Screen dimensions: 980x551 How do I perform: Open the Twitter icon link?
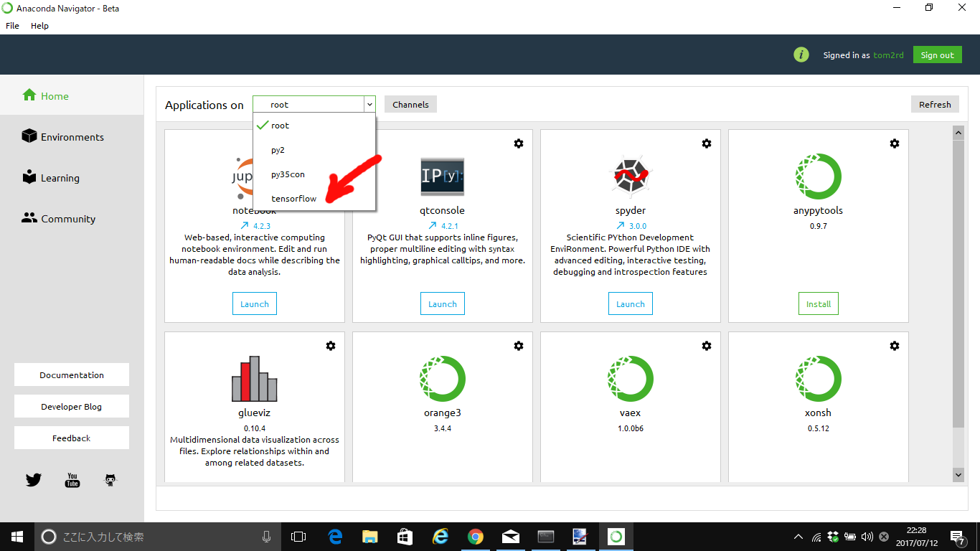coord(34,480)
